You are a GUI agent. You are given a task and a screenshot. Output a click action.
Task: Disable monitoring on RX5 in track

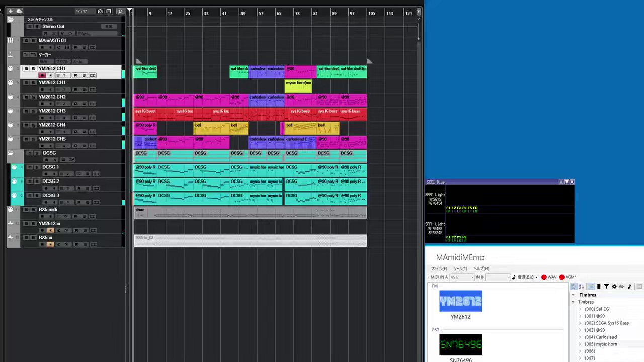[50, 244]
